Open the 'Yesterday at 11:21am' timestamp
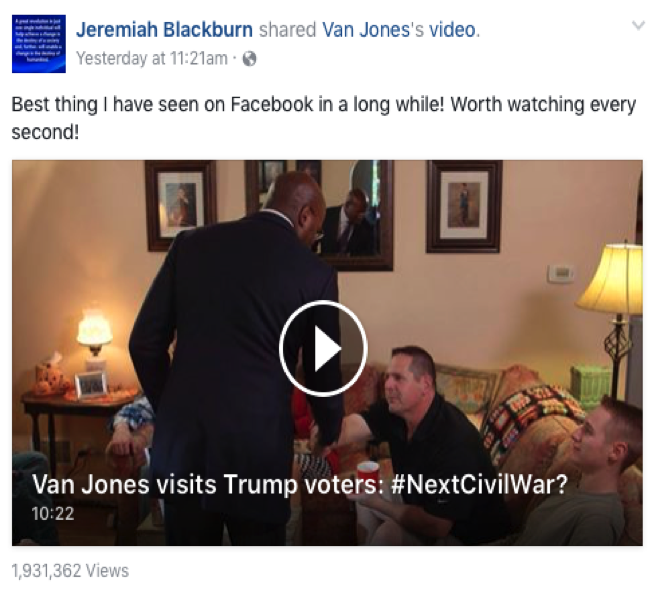This screenshot has width=655, height=599. (152, 58)
